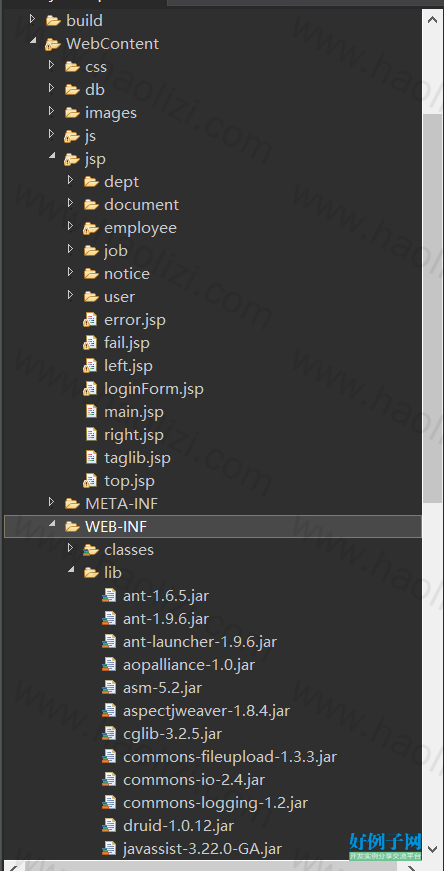Viewport: 444px width, 871px height.
Task: Collapse the WEB-INF folder arrow
Action: (52, 524)
